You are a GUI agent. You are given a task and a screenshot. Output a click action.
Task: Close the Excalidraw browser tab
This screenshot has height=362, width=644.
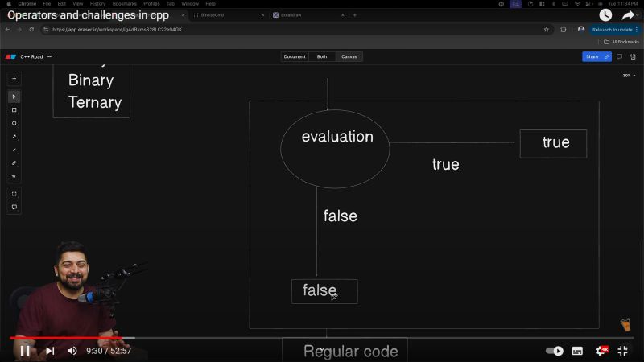(x=343, y=15)
